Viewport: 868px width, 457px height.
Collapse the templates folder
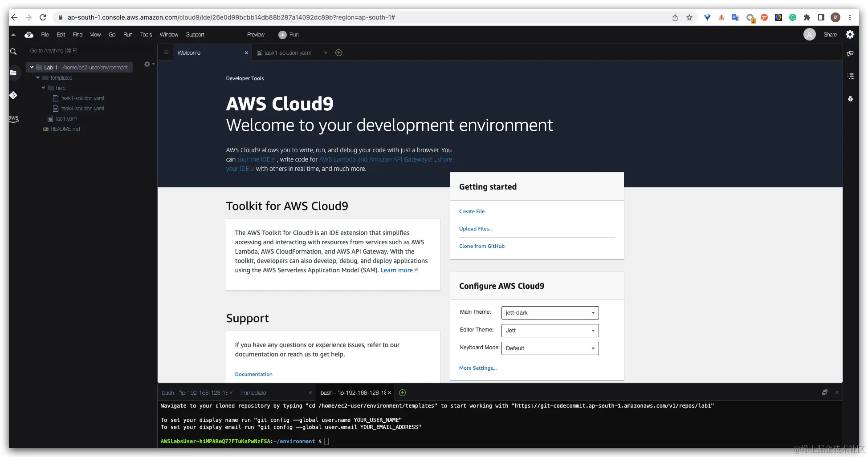38,78
